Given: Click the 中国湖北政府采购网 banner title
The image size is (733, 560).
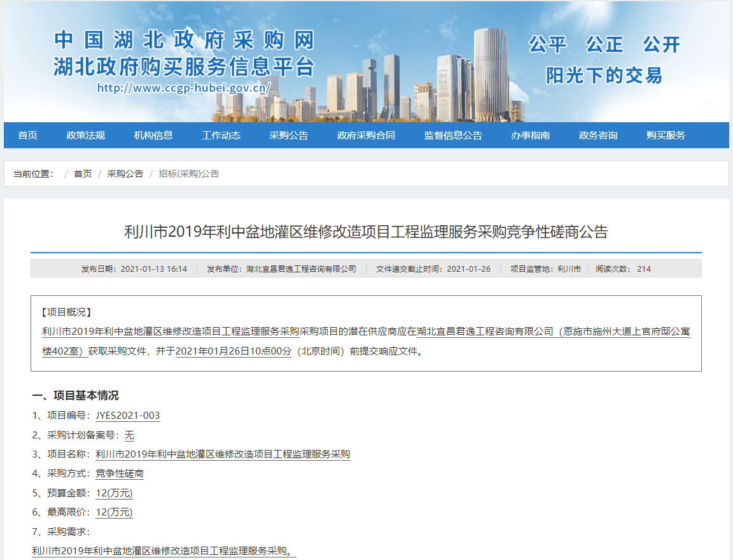Looking at the screenshot, I should click(x=185, y=39).
